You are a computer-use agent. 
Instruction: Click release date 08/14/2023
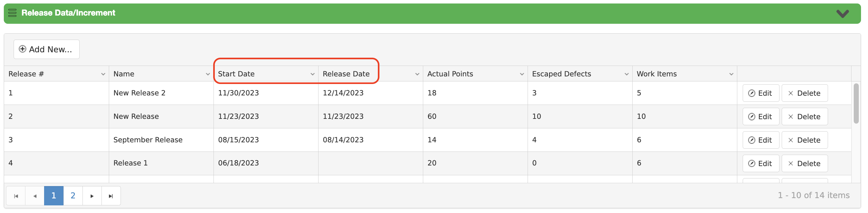(x=343, y=140)
